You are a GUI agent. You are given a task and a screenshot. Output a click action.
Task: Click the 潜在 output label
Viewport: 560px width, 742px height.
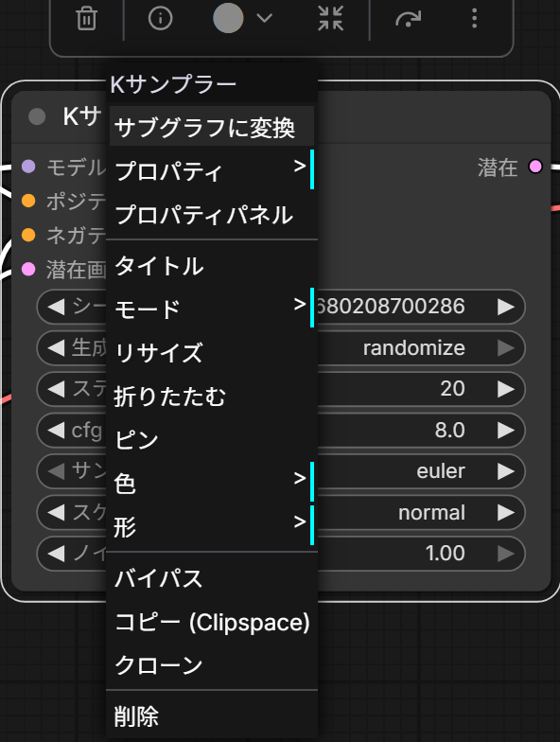pyautogui.click(x=498, y=168)
